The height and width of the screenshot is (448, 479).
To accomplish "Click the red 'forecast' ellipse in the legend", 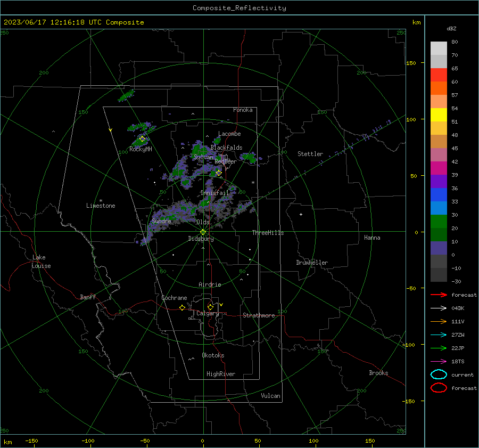I will tap(439, 388).
